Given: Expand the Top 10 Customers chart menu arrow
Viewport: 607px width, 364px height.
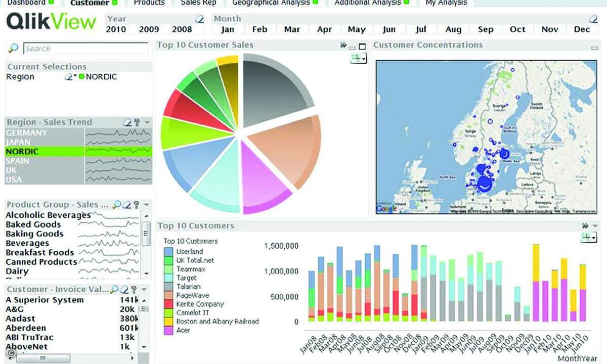Looking at the screenshot, I should pyautogui.click(x=595, y=226).
